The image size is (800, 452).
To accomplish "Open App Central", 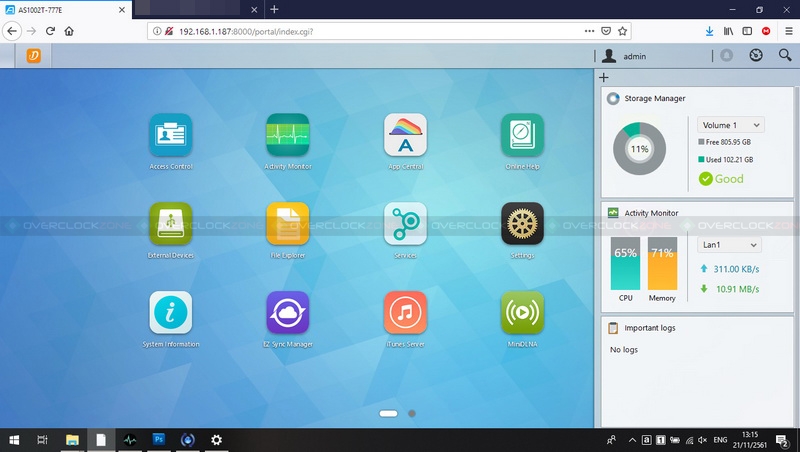I will (x=405, y=135).
